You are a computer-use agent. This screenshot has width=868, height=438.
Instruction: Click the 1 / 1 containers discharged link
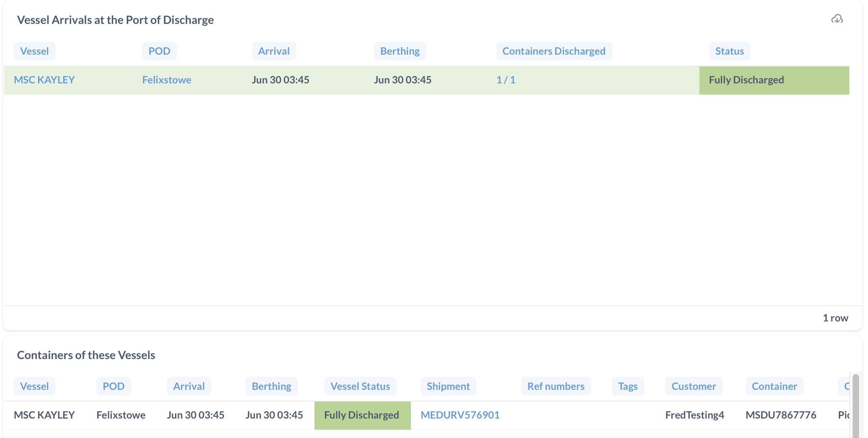pyautogui.click(x=506, y=80)
